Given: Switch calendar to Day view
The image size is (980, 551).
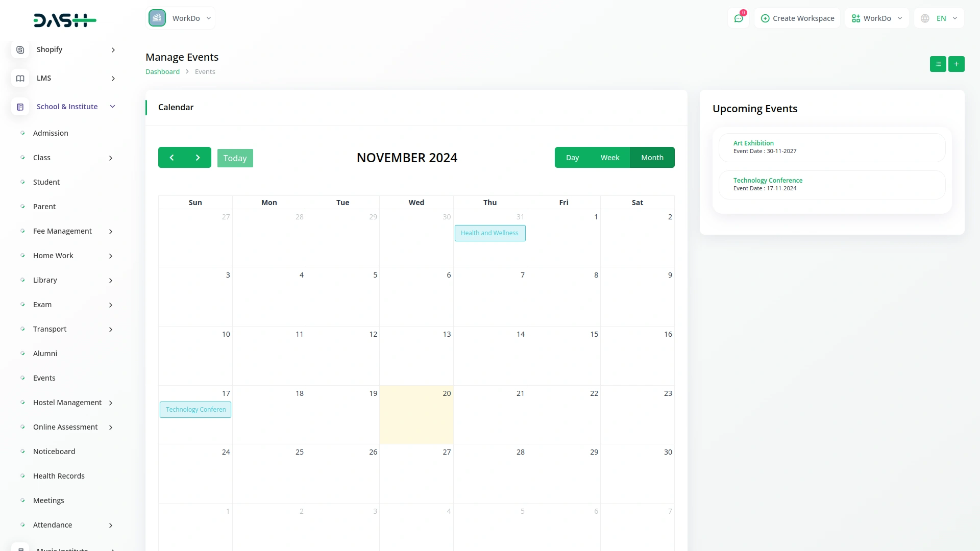Looking at the screenshot, I should (572, 158).
